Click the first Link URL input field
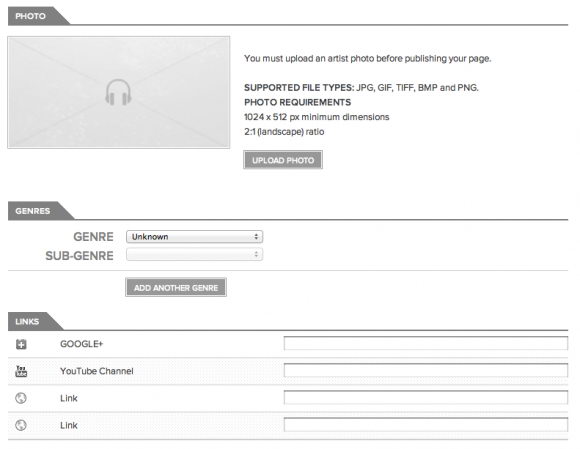 (426, 398)
